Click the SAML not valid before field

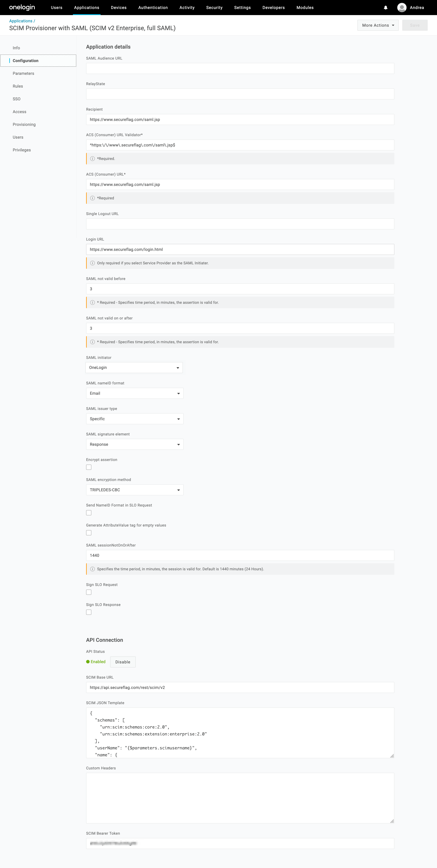[x=240, y=289]
